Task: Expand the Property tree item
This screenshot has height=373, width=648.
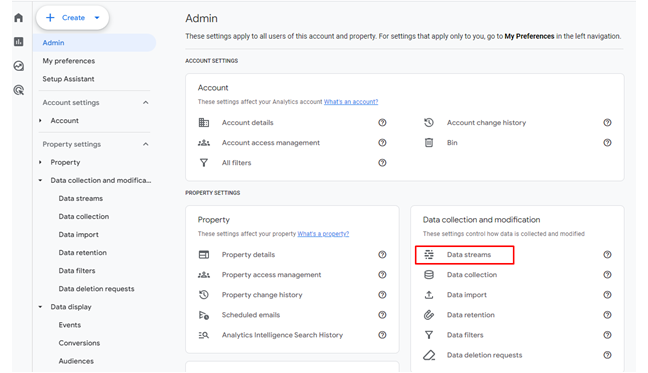Action: [40, 162]
